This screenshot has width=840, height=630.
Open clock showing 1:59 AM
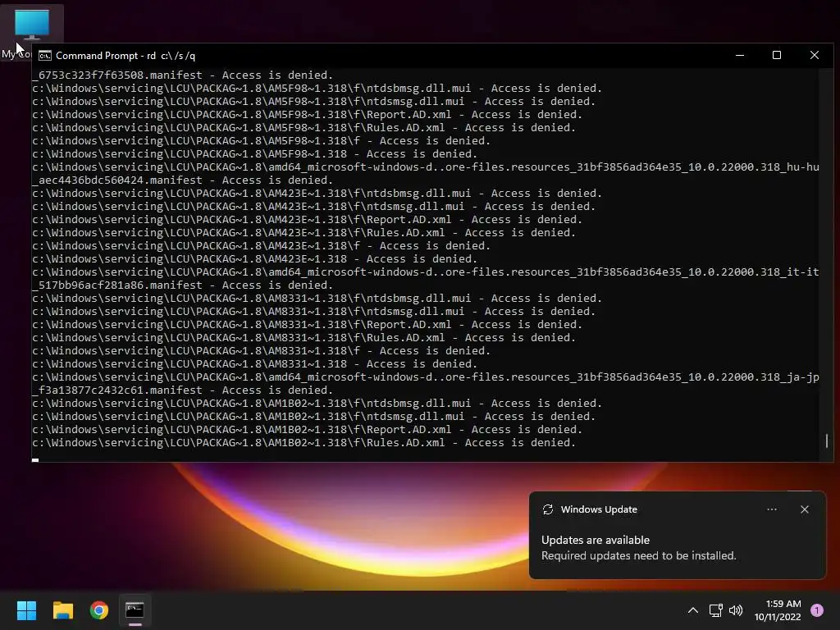click(778, 610)
